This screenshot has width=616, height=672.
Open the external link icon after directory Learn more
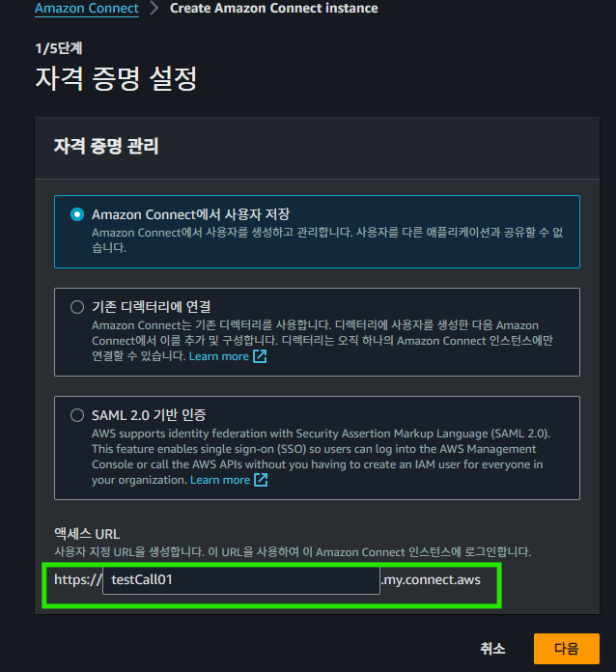click(260, 356)
